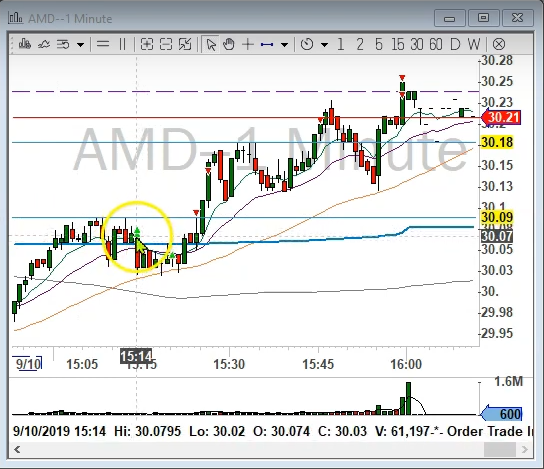The width and height of the screenshot is (544, 469).
Task: Click the 15:30 time axis label
Action: (229, 364)
